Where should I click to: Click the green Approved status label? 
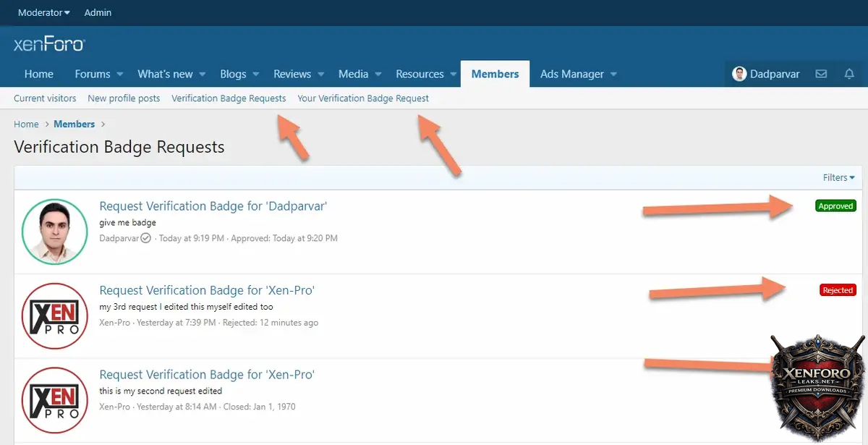[835, 206]
